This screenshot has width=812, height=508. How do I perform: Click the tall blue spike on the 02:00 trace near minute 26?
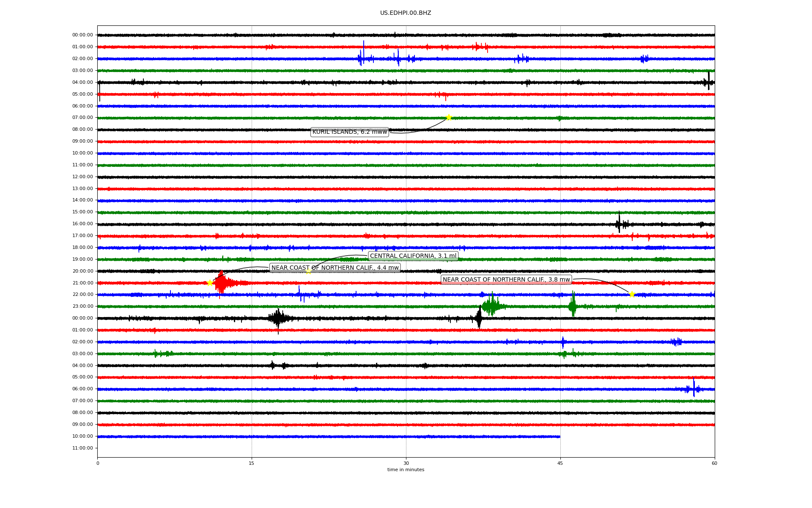363,53
